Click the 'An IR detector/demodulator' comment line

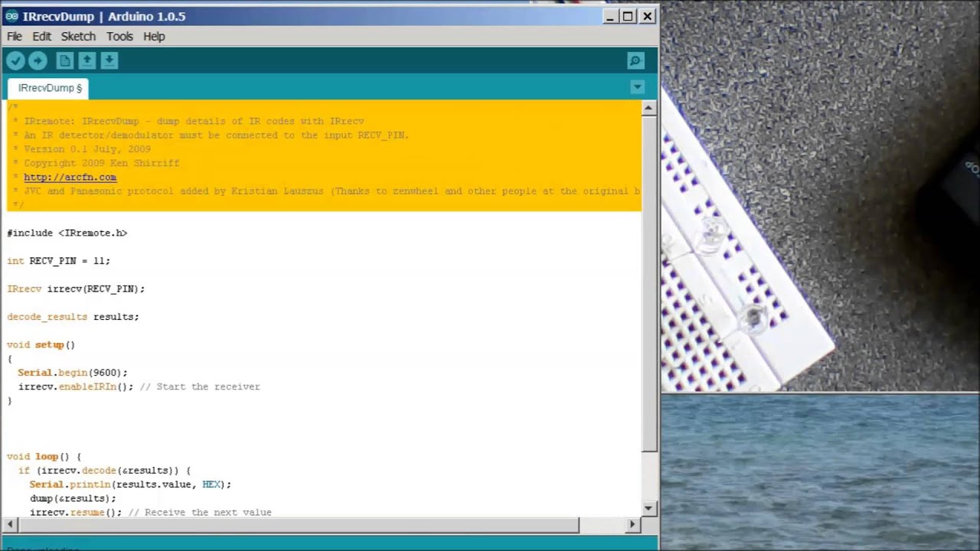[x=211, y=135]
